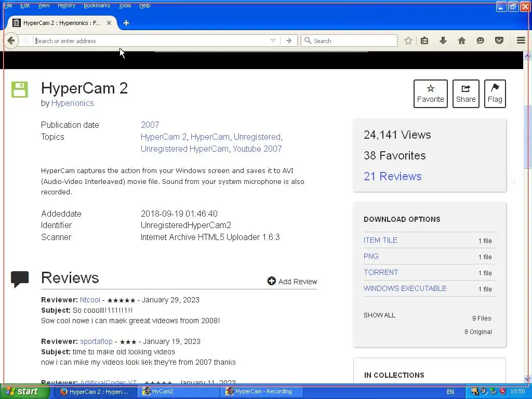Click the scrollbar up arrow
Viewport: 532px width, 399px height.
click(x=527, y=55)
